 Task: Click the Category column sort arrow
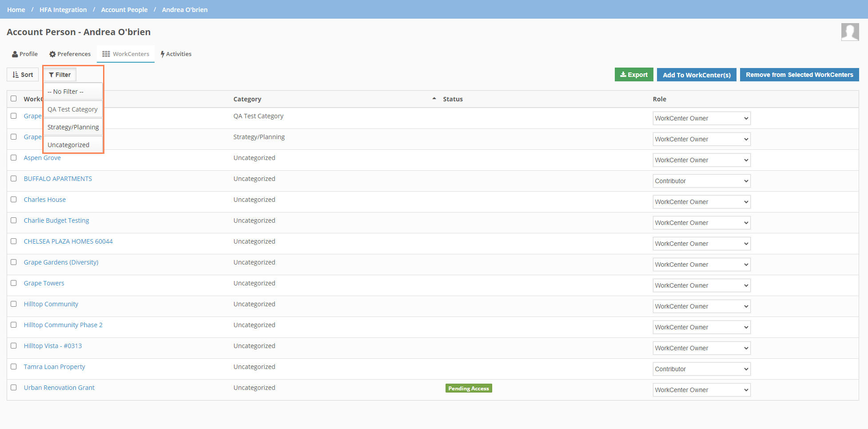tap(434, 99)
